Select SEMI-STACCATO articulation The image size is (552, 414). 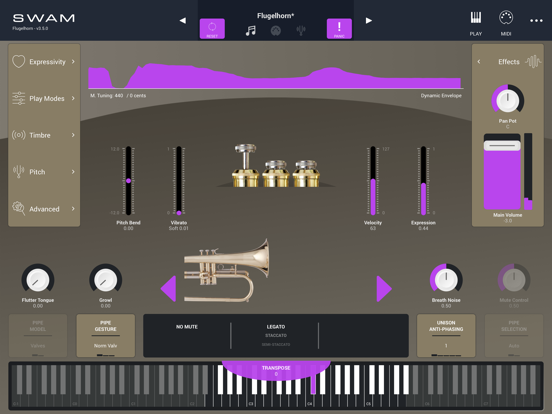[x=276, y=344]
